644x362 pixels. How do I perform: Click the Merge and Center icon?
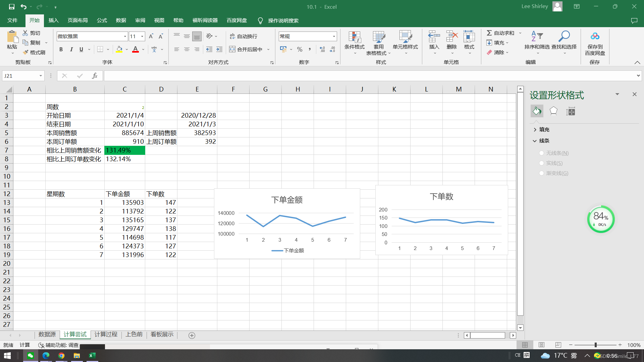click(232, 49)
